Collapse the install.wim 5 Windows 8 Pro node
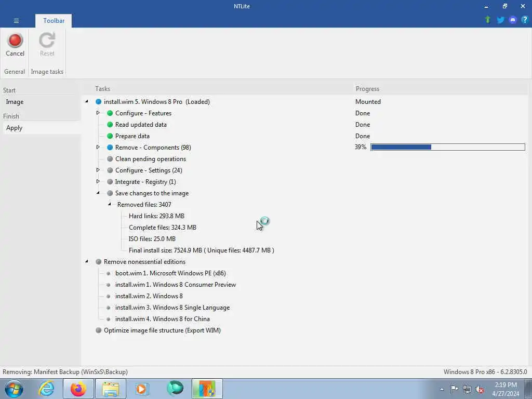This screenshot has width=532, height=399. pyautogui.click(x=87, y=101)
